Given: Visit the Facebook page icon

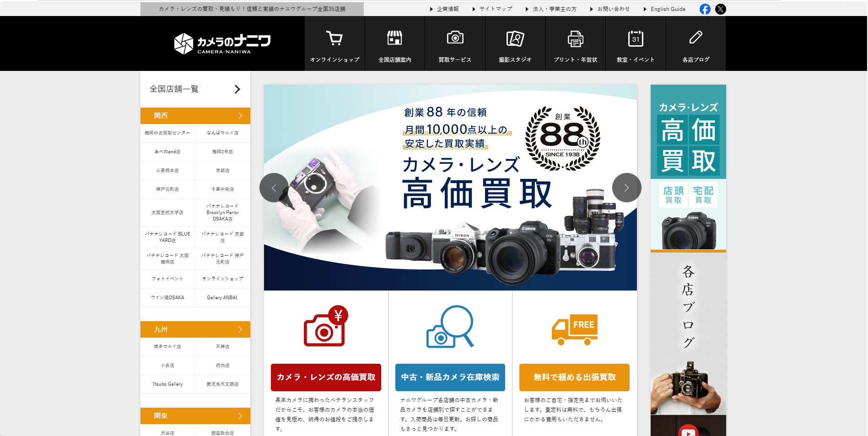Looking at the screenshot, I should click(x=705, y=9).
